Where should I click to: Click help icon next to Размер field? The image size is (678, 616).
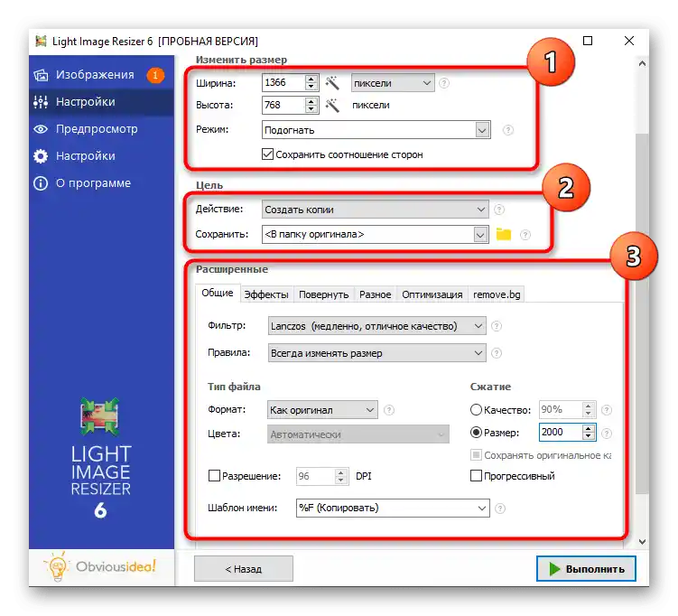[x=607, y=433]
